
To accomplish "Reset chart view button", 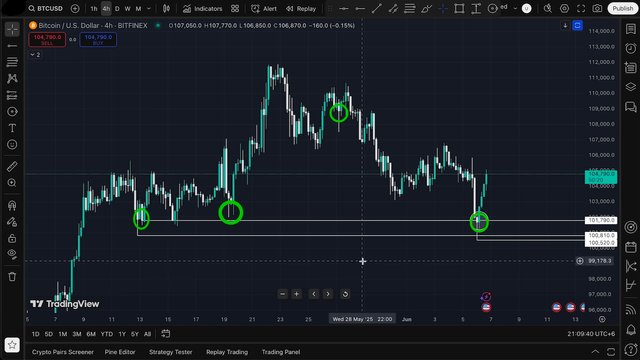I will pos(345,294).
